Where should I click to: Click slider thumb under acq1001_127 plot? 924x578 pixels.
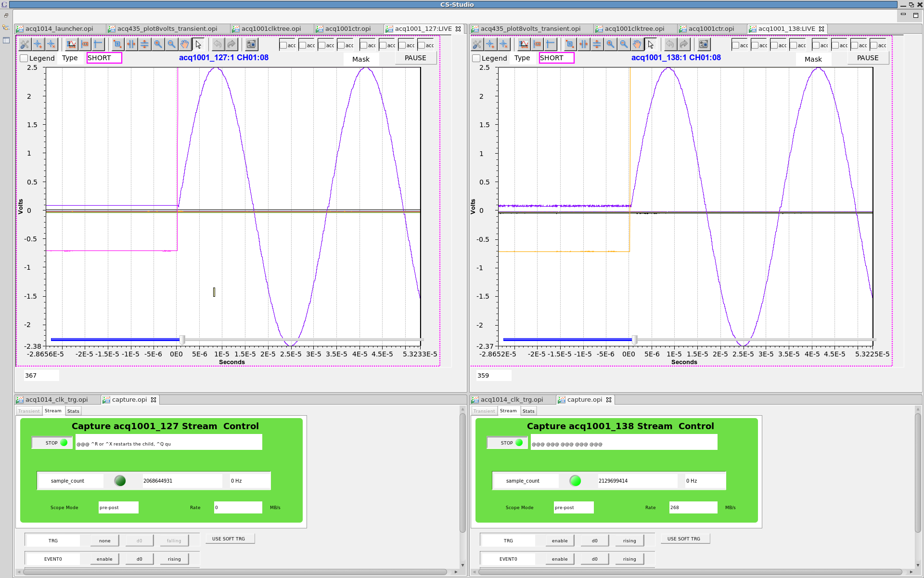tap(182, 340)
